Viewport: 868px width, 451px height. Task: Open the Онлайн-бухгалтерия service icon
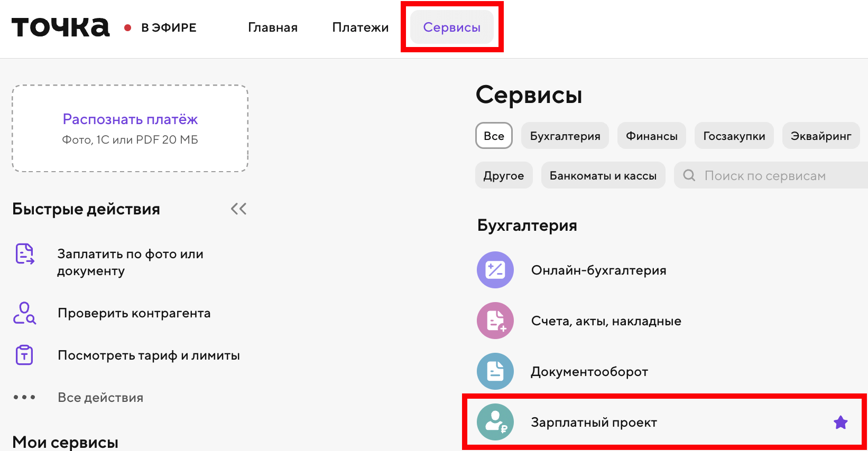click(x=495, y=270)
